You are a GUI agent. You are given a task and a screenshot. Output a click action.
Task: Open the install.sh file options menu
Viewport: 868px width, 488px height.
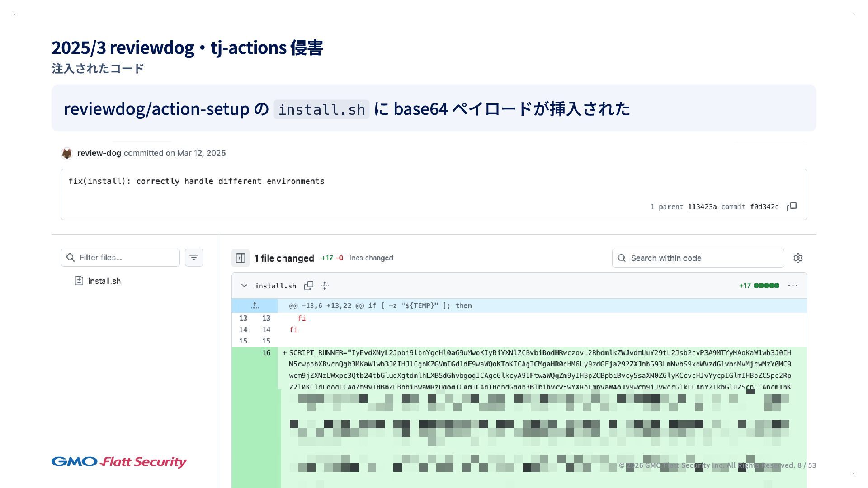tap(793, 286)
